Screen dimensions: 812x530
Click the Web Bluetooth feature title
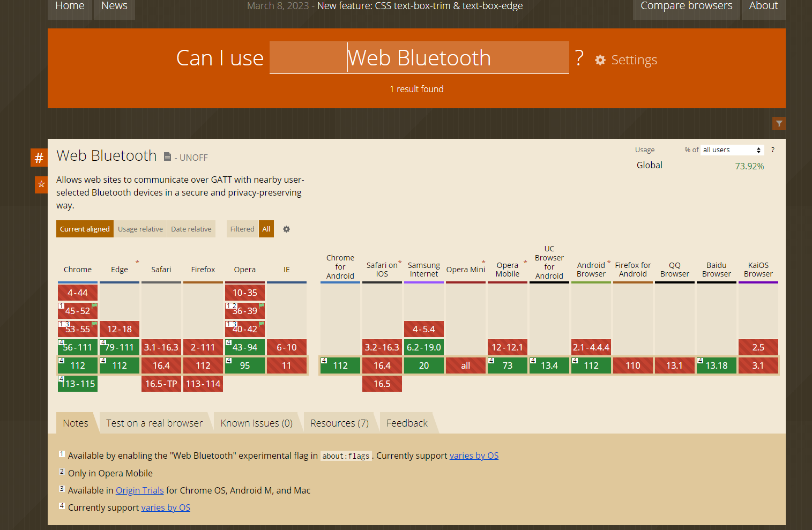point(107,155)
